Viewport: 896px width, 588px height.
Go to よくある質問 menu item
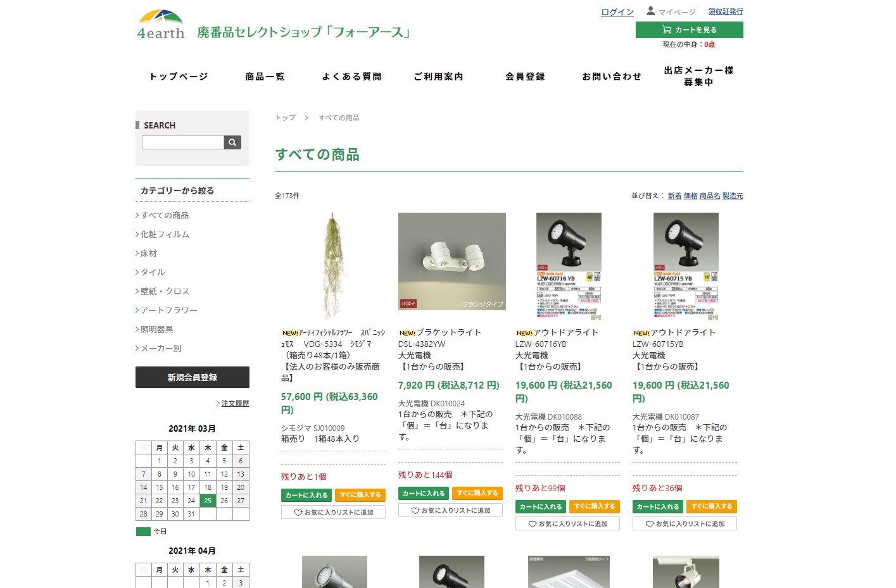point(351,77)
